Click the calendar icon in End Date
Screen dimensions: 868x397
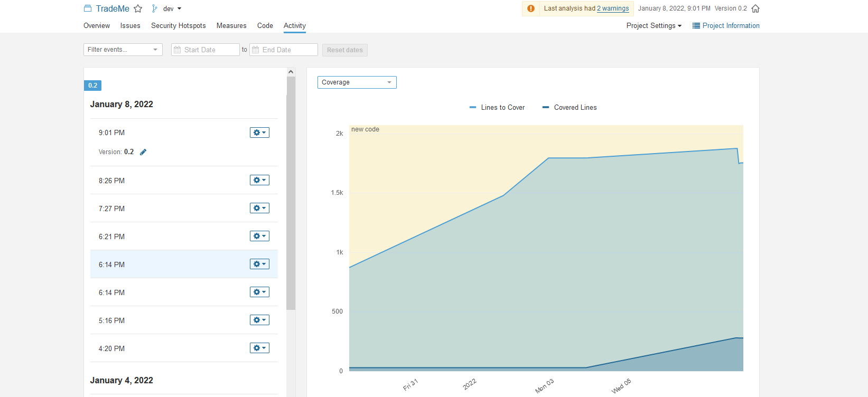tap(256, 50)
